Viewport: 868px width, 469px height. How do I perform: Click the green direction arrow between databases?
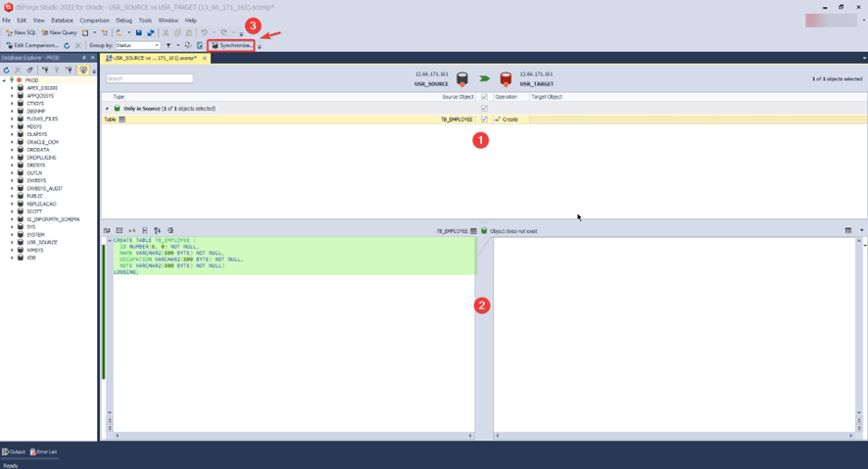point(484,79)
